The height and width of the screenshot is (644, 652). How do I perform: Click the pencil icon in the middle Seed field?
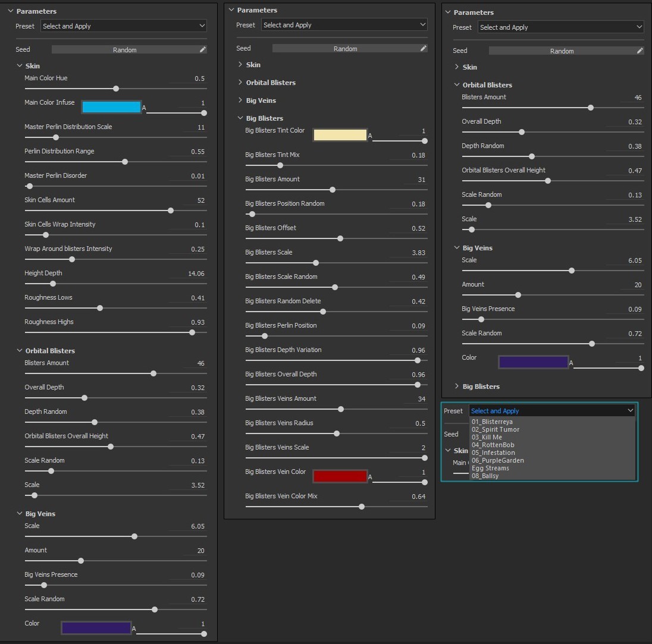click(x=424, y=48)
